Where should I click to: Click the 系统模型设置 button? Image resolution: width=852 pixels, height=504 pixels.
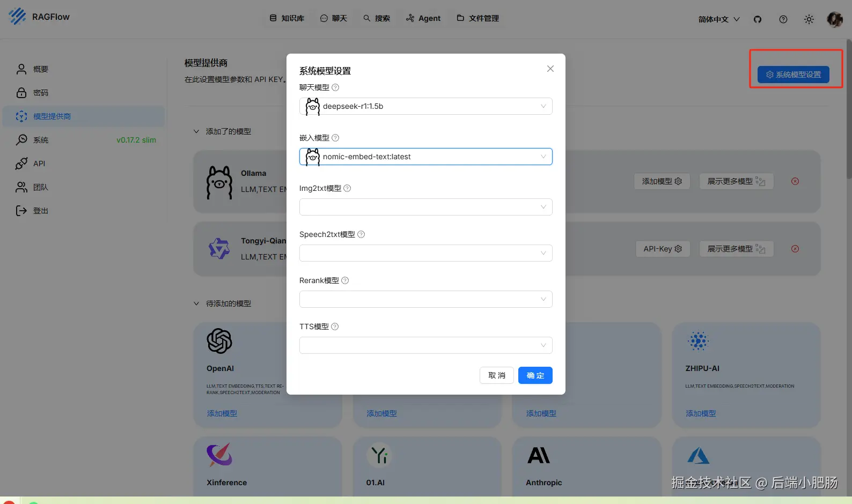(x=794, y=75)
